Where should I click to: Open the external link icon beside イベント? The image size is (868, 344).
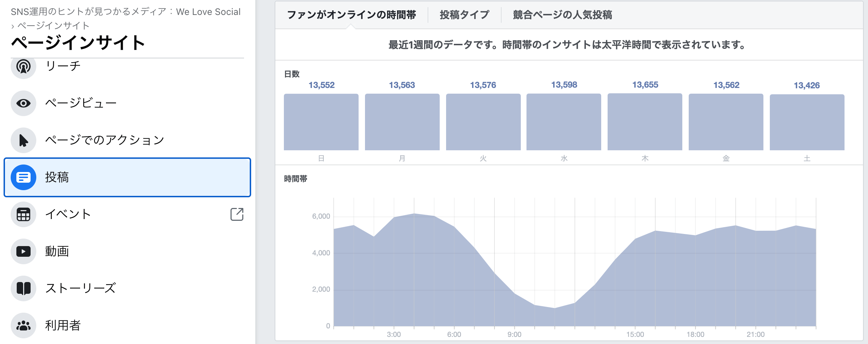(237, 214)
